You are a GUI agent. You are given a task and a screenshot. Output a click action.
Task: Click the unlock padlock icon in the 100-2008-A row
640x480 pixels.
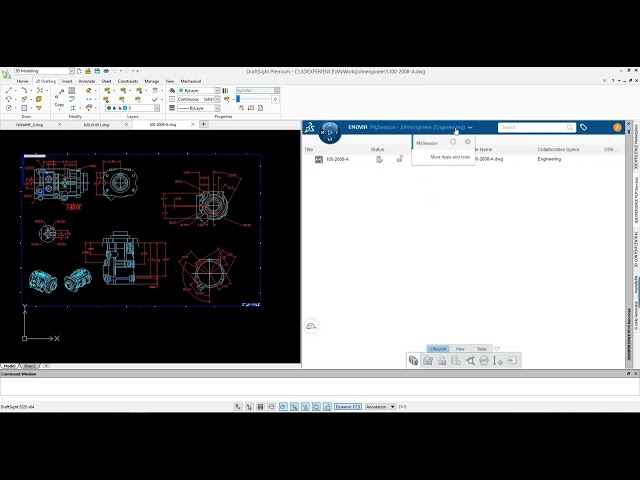click(400, 159)
